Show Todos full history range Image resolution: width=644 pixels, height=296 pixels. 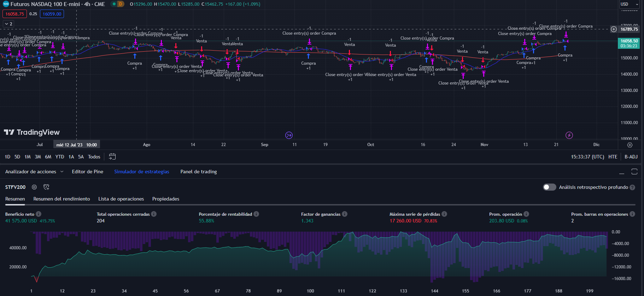(94, 157)
